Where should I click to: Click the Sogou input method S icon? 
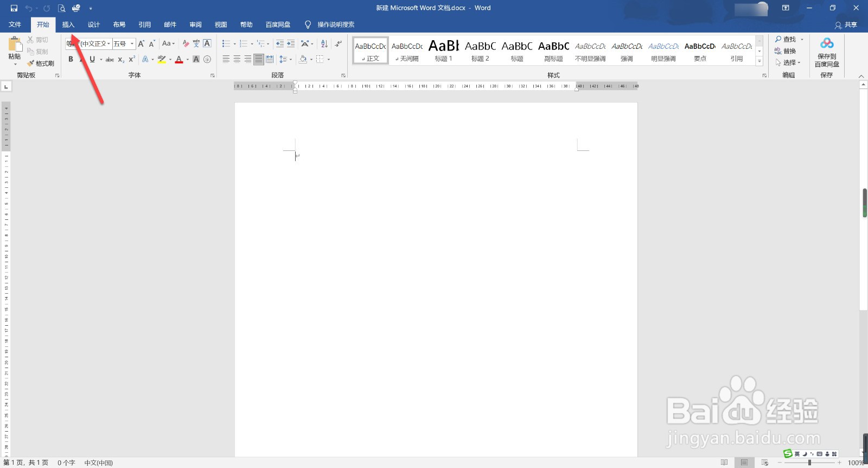[788, 453]
